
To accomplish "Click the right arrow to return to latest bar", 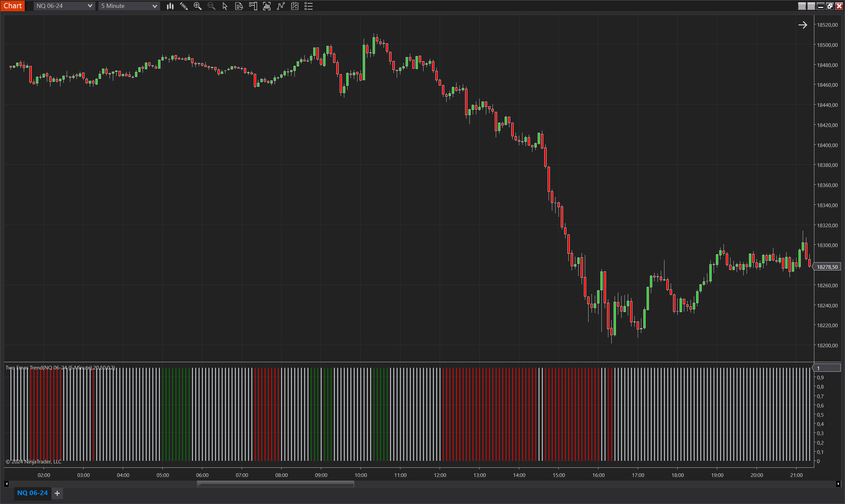I will point(802,25).
